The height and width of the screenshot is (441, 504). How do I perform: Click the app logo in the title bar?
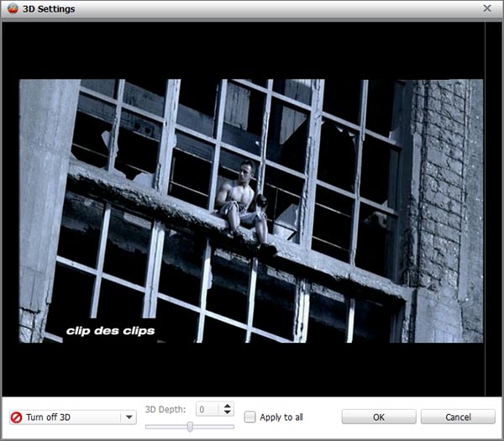pos(13,8)
